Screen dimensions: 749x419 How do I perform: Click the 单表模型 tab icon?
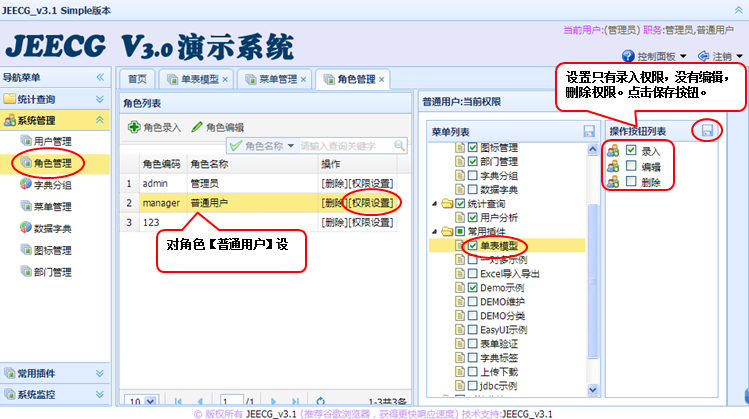[x=172, y=79]
